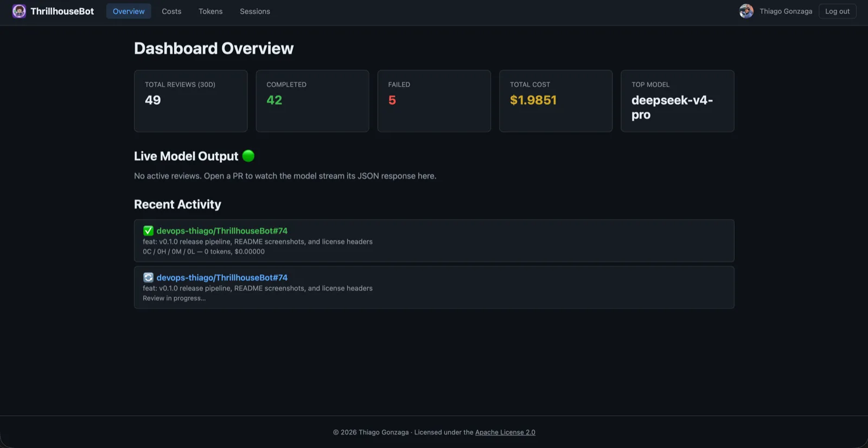Click the top model deepseek-v4-pro
The height and width of the screenshot is (448, 868).
pyautogui.click(x=672, y=107)
